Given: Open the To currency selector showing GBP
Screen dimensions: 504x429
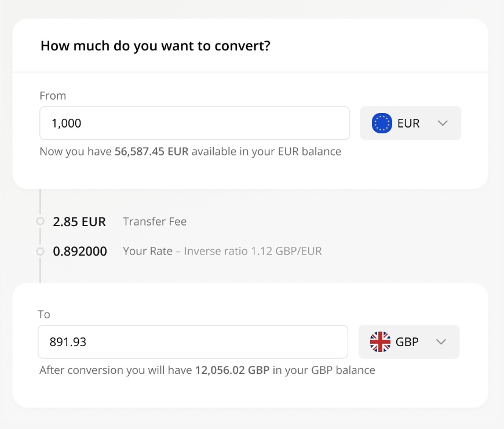Looking at the screenshot, I should [x=409, y=342].
